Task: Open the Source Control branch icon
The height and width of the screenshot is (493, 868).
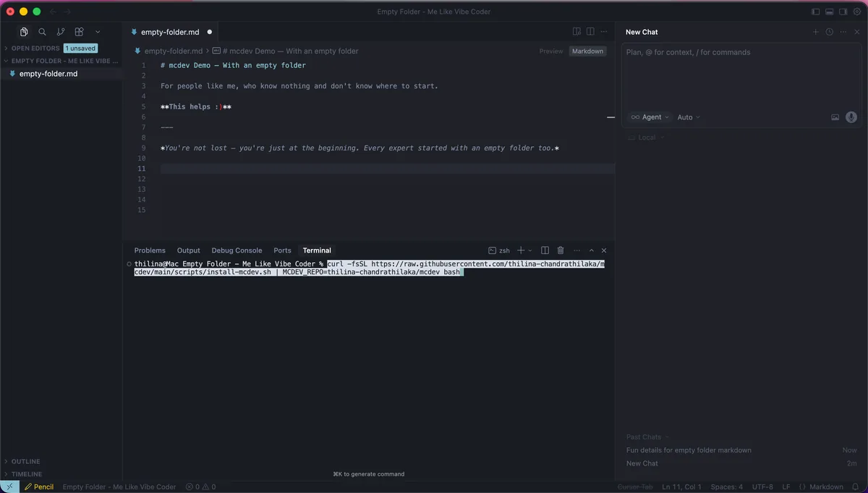Action: 61,32
